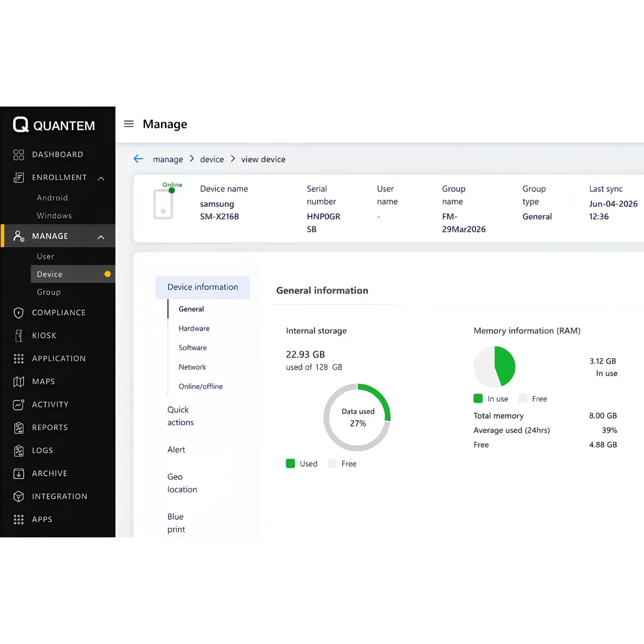Click the Free 4.88 GB value
This screenshot has height=644, width=644.
[603, 444]
